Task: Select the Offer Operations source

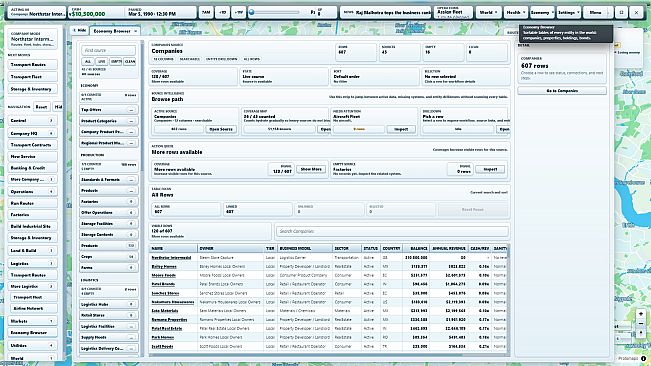Action: coord(108,212)
